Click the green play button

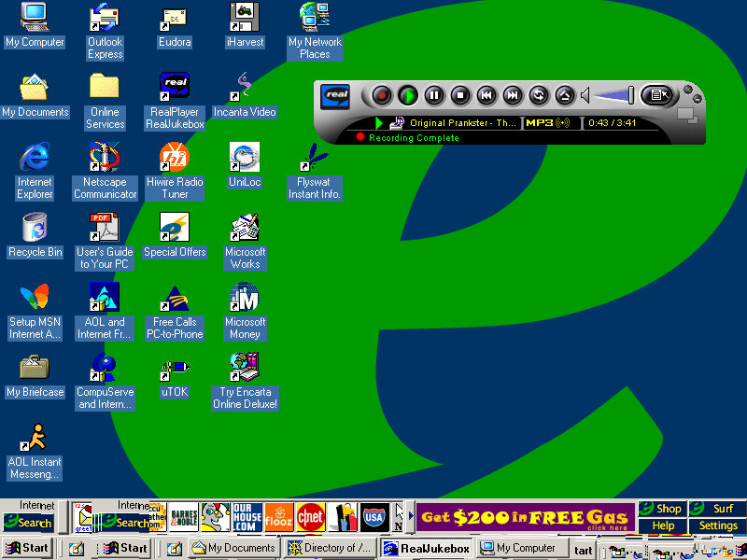tap(408, 94)
